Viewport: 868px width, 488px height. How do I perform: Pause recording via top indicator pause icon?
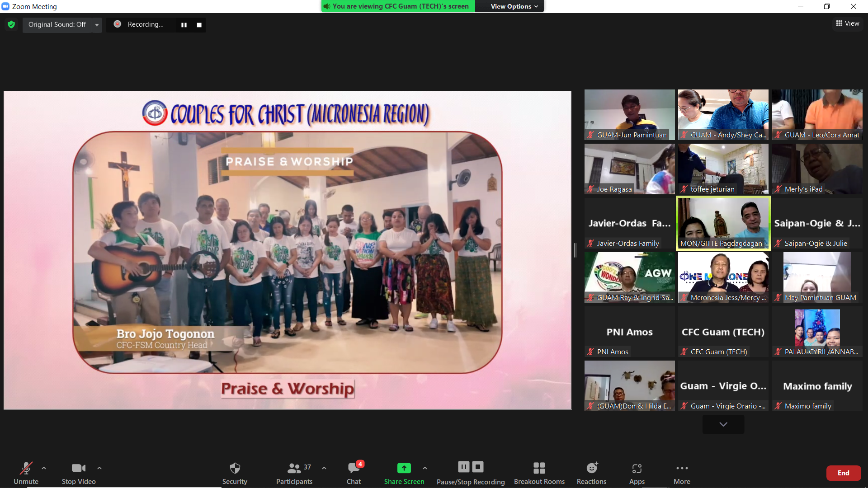click(184, 25)
